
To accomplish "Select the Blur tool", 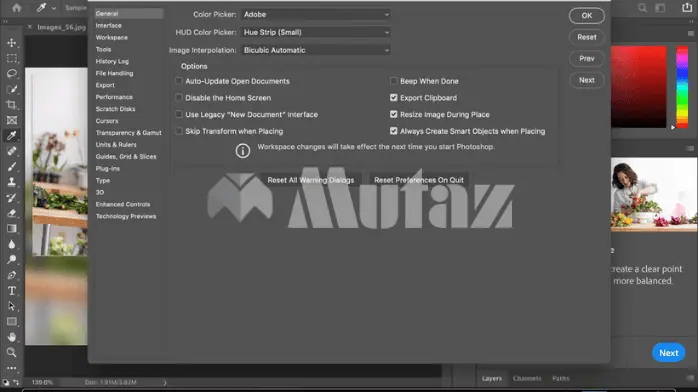I will 12,244.
